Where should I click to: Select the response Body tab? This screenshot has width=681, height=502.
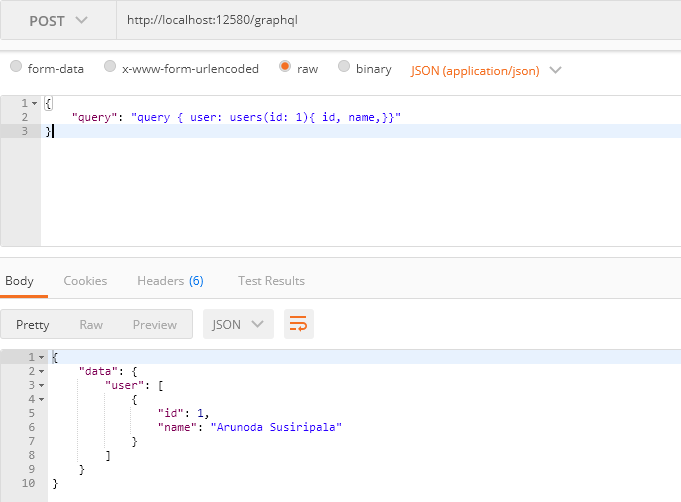click(19, 281)
